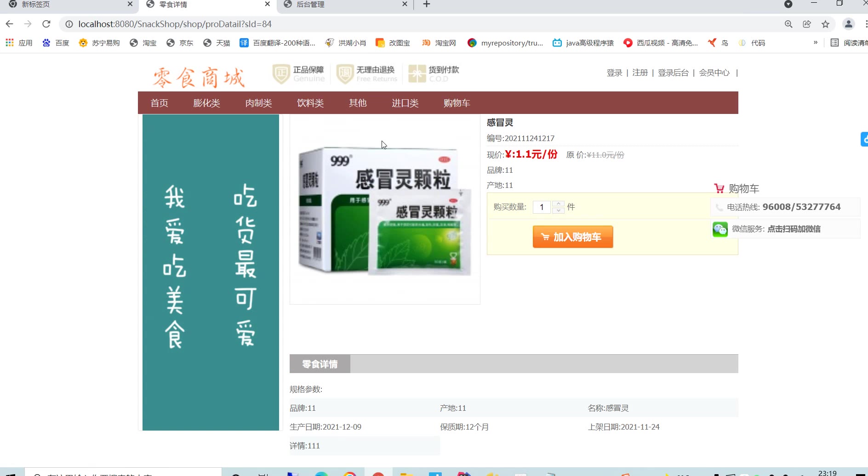The width and height of the screenshot is (868, 476).
Task: Click the WeChat 微信服务 icon
Action: point(720,229)
